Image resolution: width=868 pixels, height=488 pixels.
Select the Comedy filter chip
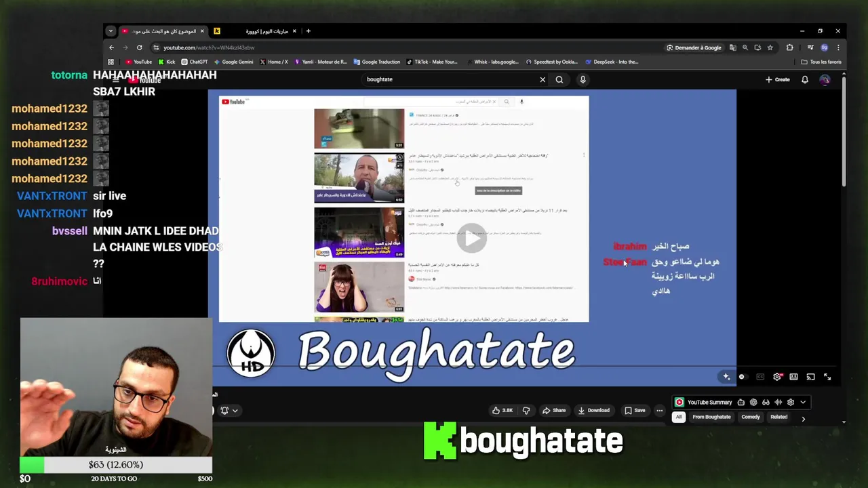pos(751,417)
